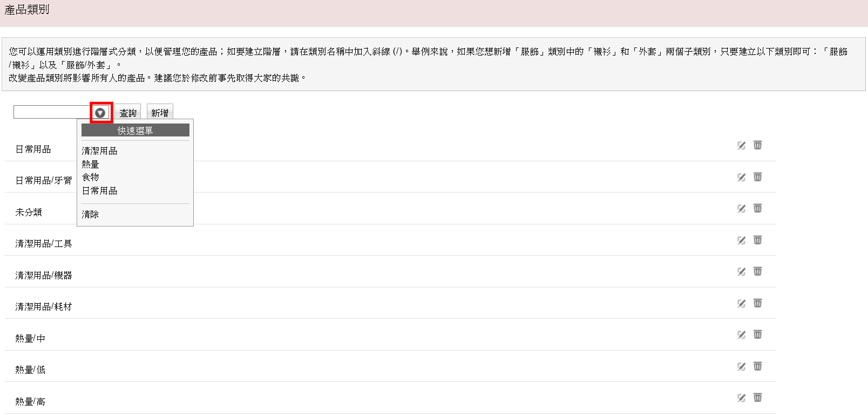Toggle the quick menu dropdown arrow
Screen dimensions: 868x418
[x=100, y=113]
